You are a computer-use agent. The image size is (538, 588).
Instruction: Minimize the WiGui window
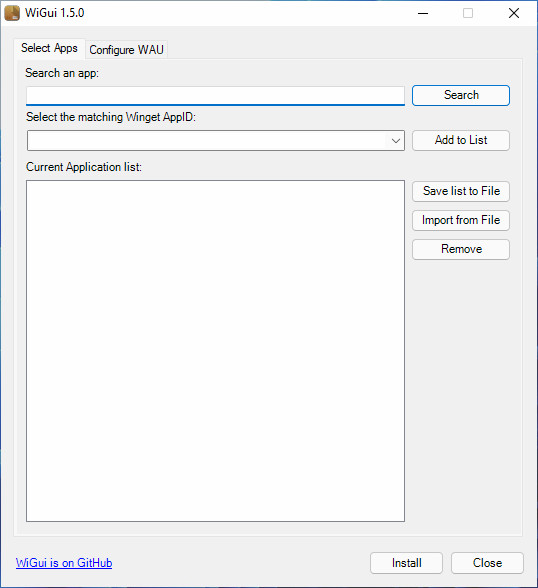coord(423,13)
